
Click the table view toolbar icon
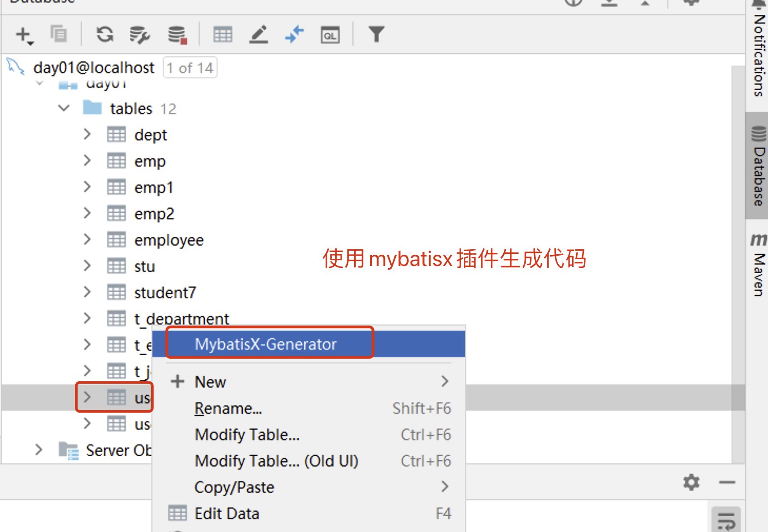pyautogui.click(x=223, y=35)
